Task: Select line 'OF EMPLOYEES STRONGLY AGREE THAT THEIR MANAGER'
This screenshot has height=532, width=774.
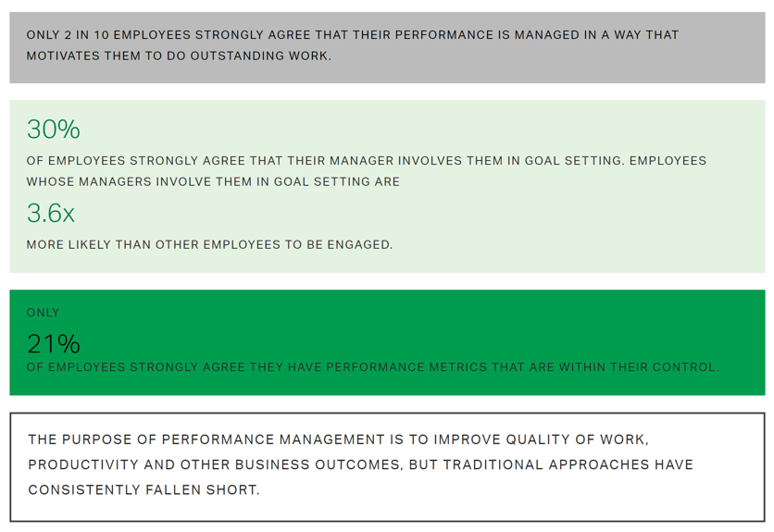Action: 367,161
